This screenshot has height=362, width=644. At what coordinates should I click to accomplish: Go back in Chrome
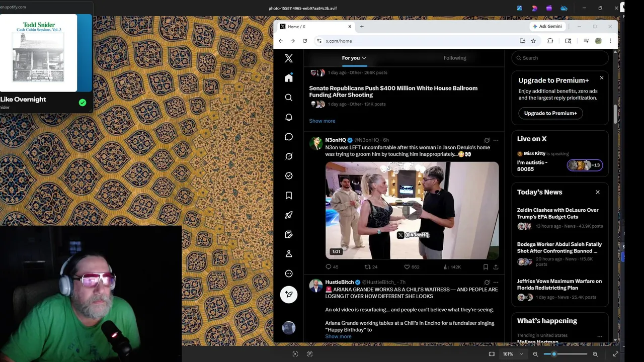[281, 41]
